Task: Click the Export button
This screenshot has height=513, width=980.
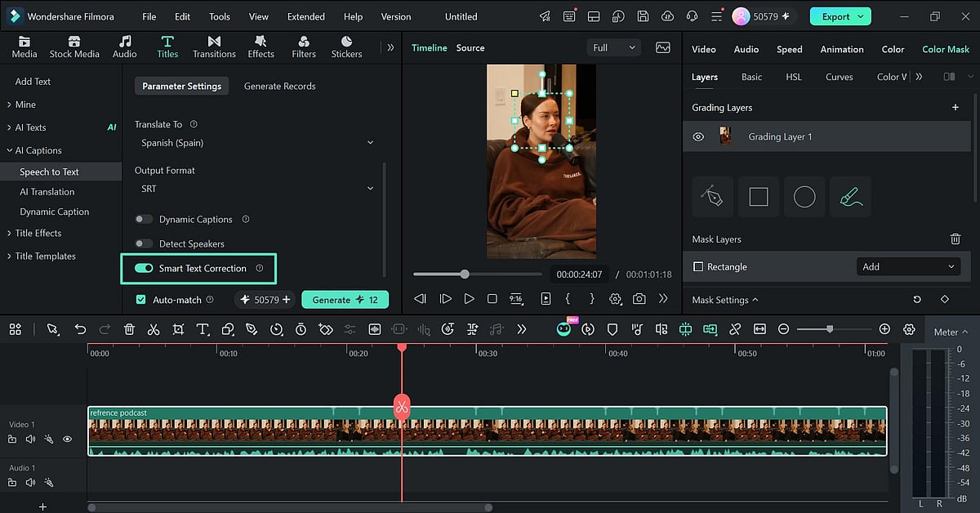Action: coord(840,16)
